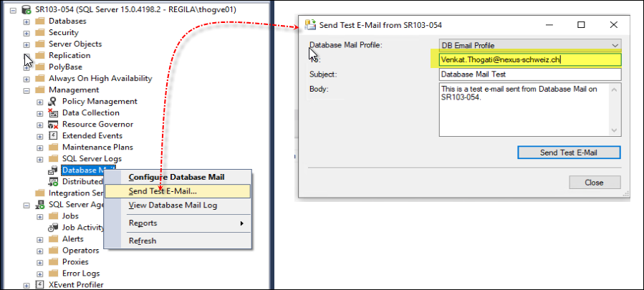The image size is (644, 290).
Task: Collapse the SQL Server Agent node
Action: pyautogui.click(x=27, y=205)
